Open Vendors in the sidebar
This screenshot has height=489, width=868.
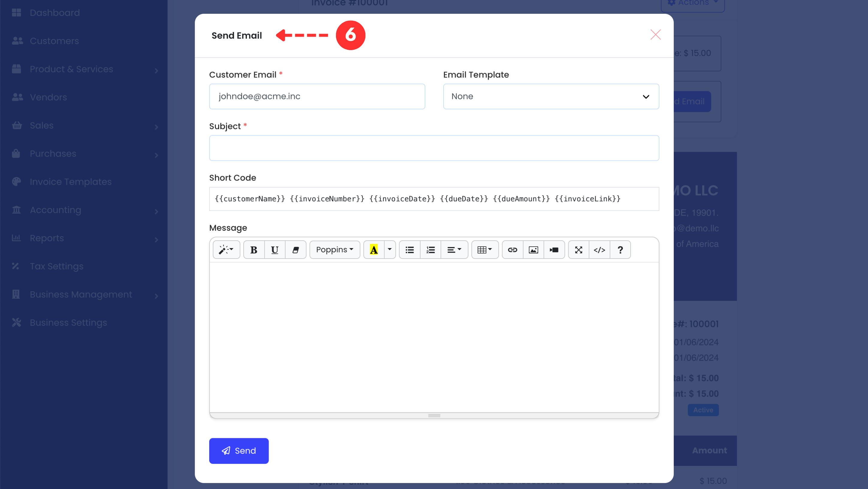[48, 97]
